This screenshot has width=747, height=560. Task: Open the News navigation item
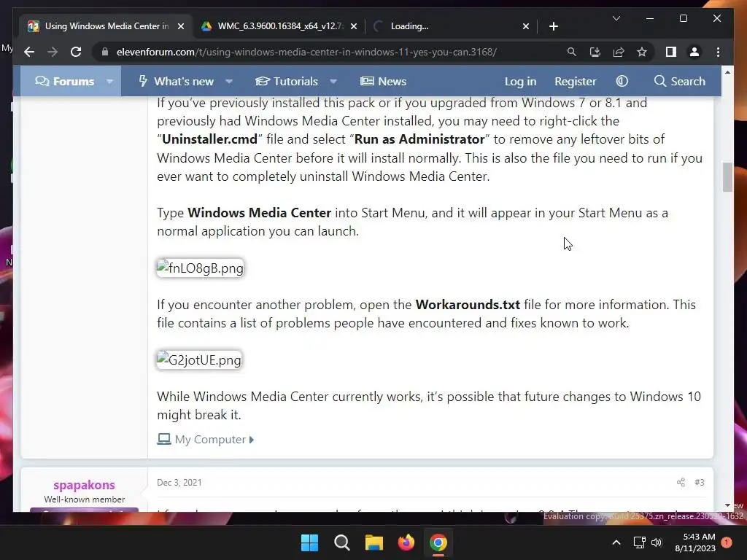(x=384, y=82)
